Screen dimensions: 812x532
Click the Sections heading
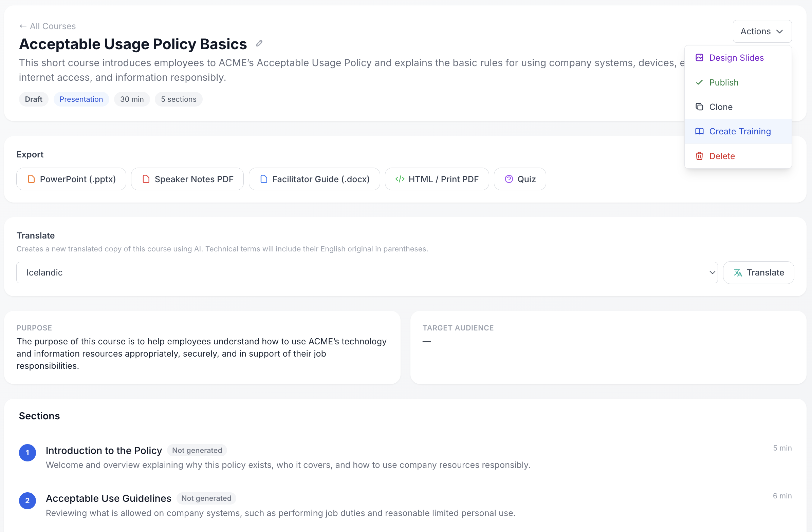39,416
